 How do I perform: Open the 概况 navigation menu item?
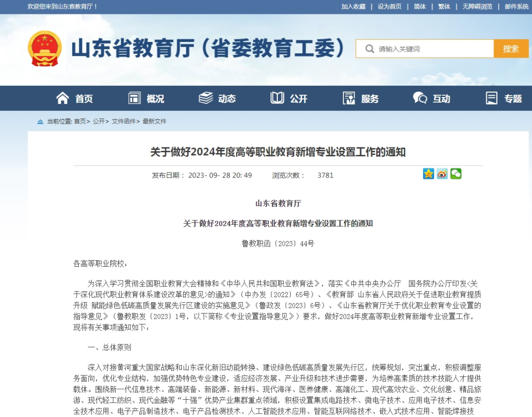[x=146, y=99]
